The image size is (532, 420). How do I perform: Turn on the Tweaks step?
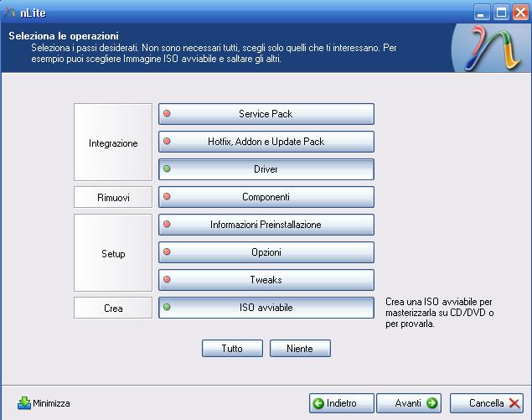click(266, 280)
